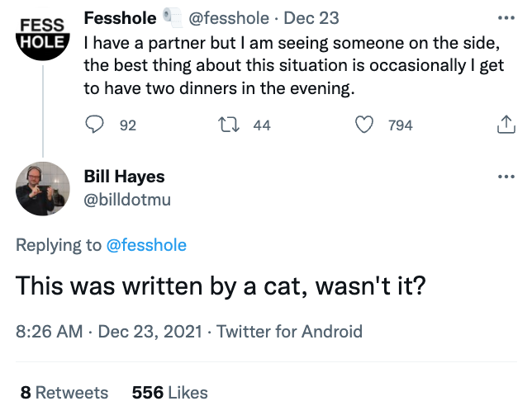The width and height of the screenshot is (532, 420).
Task: Open more options on Bill Hayes reply
Action: click(x=506, y=177)
